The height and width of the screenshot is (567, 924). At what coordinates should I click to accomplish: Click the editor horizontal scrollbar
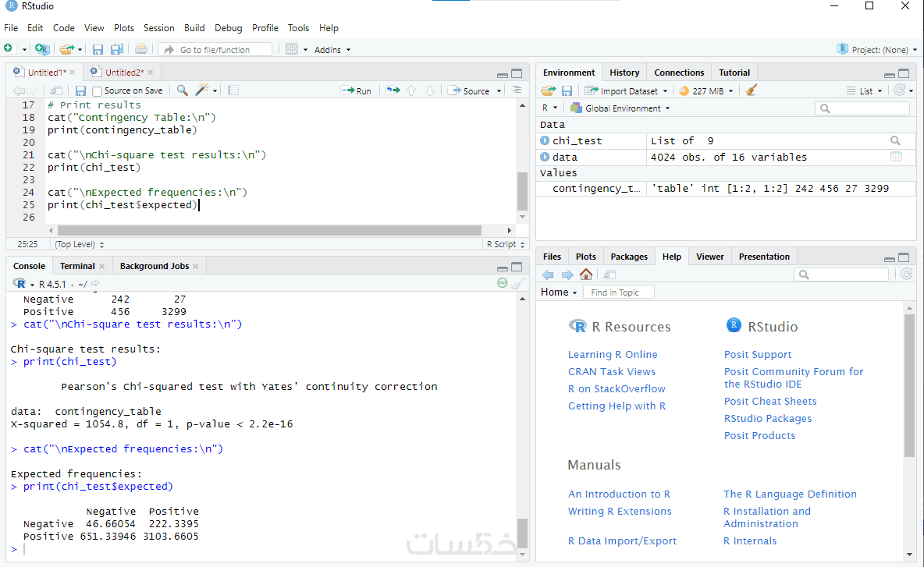(269, 230)
